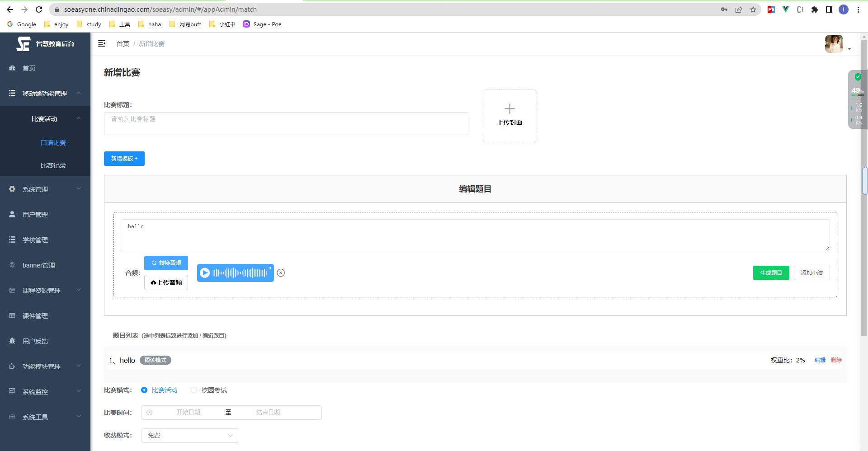Screen dimensions: 868x451
Task: Bookmark this page with the star icon
Action: (753, 9)
